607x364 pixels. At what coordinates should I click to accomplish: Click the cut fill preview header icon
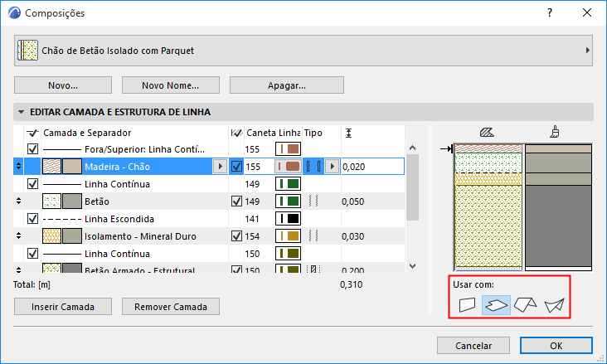coord(487,133)
